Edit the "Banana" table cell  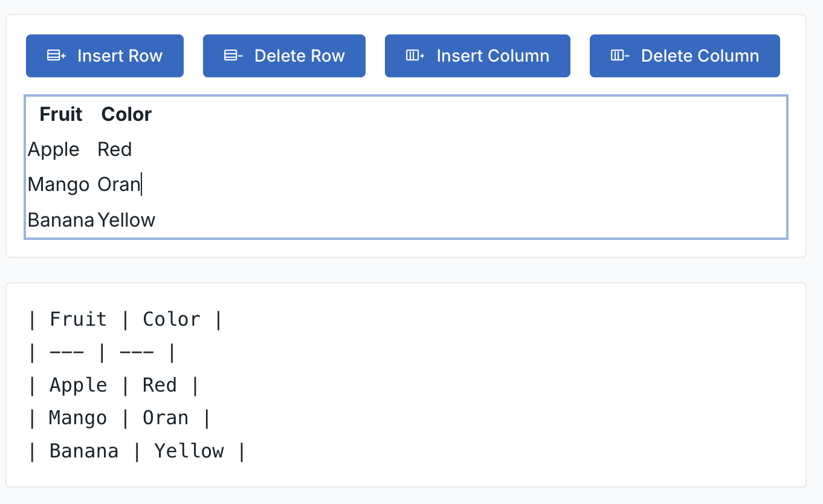[61, 219]
